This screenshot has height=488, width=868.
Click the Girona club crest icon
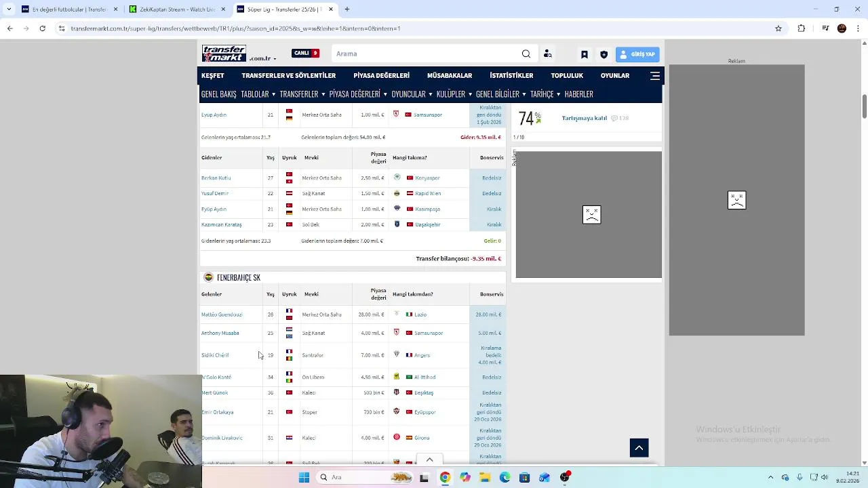coord(397,437)
